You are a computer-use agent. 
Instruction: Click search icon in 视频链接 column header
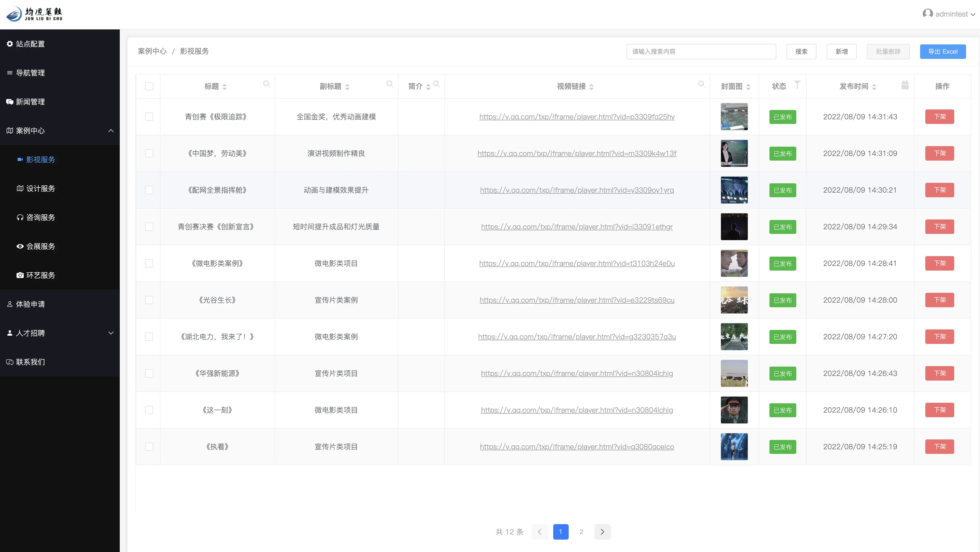[x=702, y=84]
